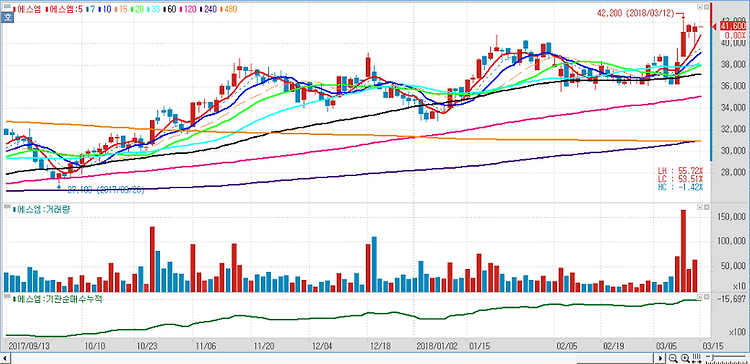Select the 60-day moving average legend
Screen dimensions: 750x364
[170, 9]
